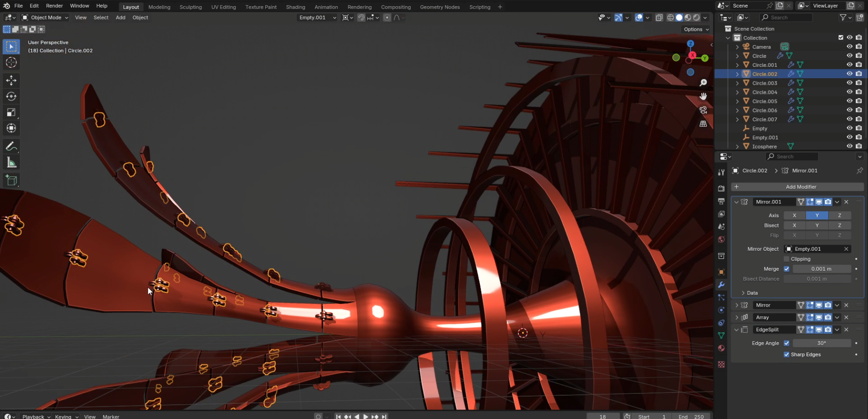Activate the Move tool
The width and height of the screenshot is (868, 419).
[11, 81]
